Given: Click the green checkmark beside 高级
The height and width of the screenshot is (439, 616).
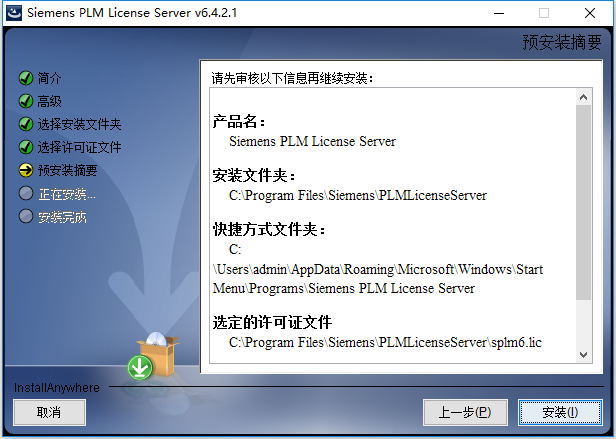Looking at the screenshot, I should pos(26,101).
